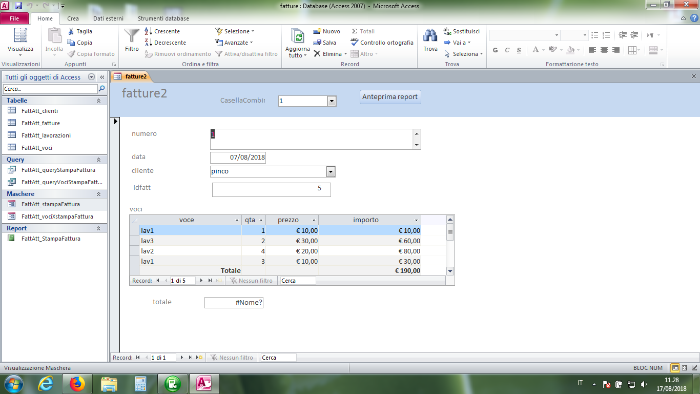Sort Crescente ascending
This screenshot has height=394, width=700.
pyautogui.click(x=162, y=31)
